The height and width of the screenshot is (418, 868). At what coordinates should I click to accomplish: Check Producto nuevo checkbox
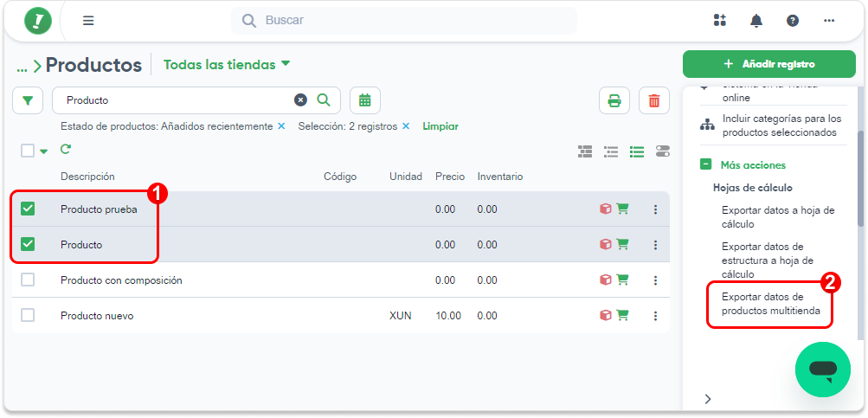click(x=28, y=316)
